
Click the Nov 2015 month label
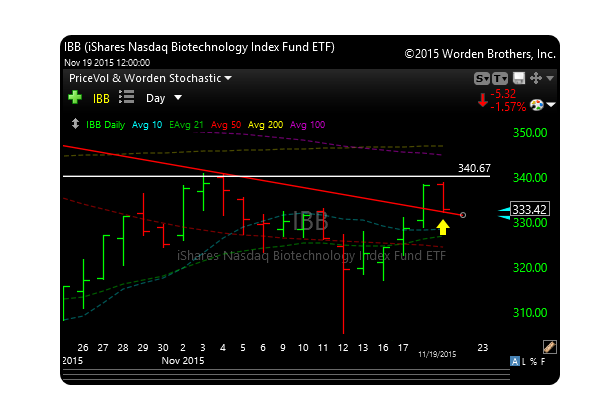pos(183,361)
